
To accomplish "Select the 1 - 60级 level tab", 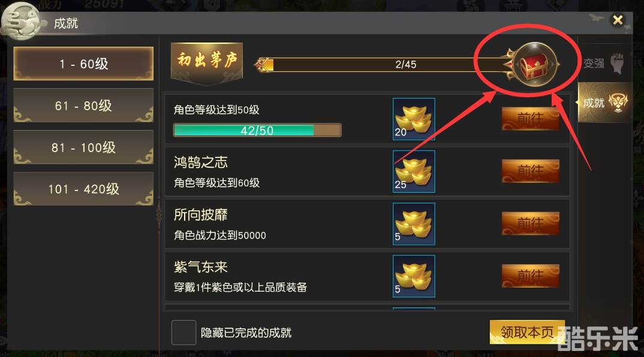I will click(x=83, y=63).
